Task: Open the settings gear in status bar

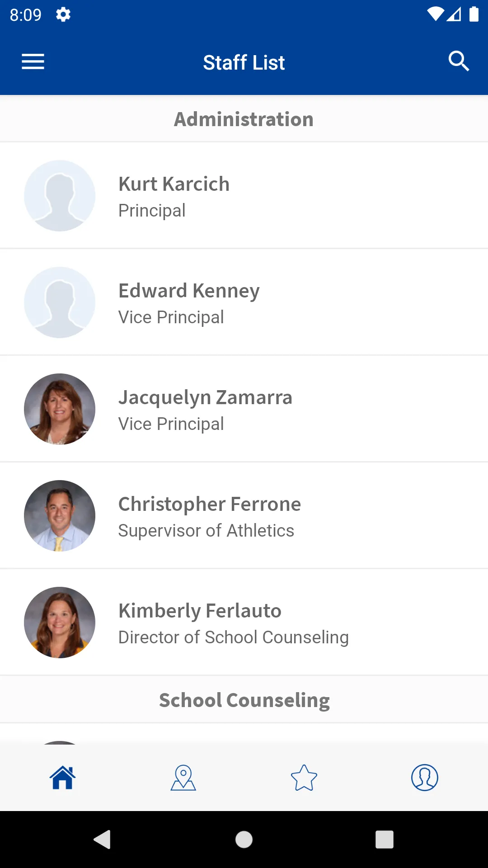Action: click(63, 15)
